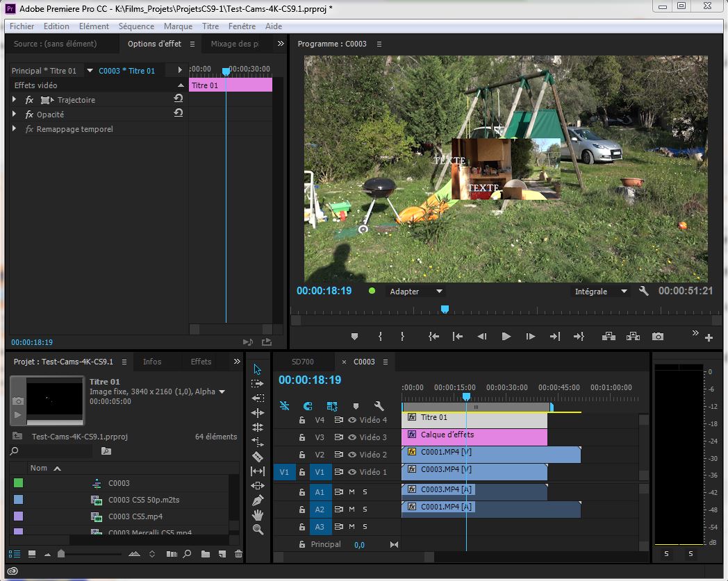The width and height of the screenshot is (728, 581).
Task: Click the green label swatch for C0003
Action: (x=18, y=483)
